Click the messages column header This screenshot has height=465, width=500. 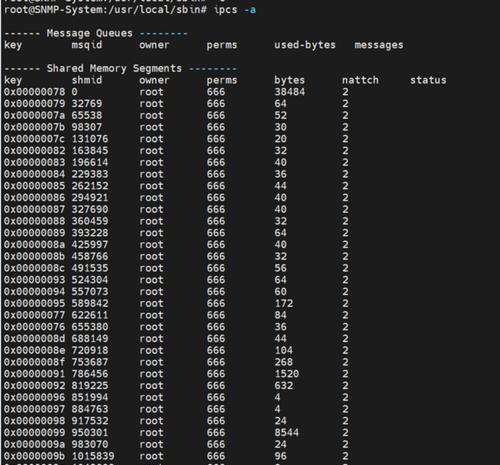click(379, 45)
